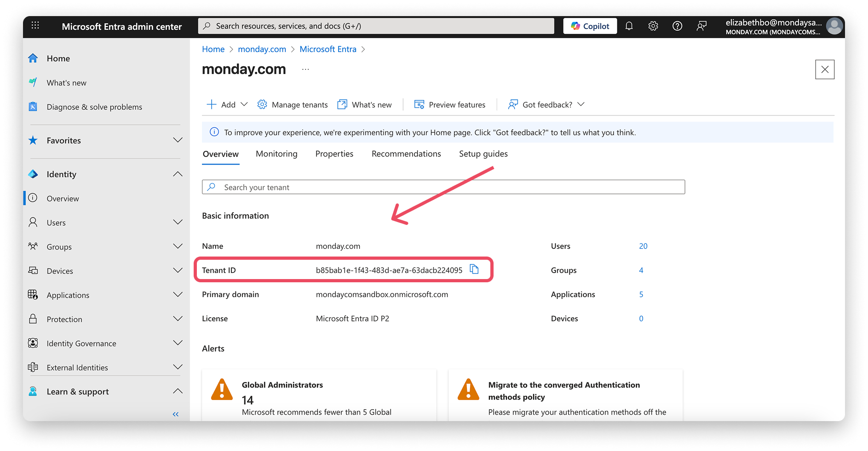The width and height of the screenshot is (868, 451).
Task: Open the feedback icon in top bar
Action: [x=701, y=26]
